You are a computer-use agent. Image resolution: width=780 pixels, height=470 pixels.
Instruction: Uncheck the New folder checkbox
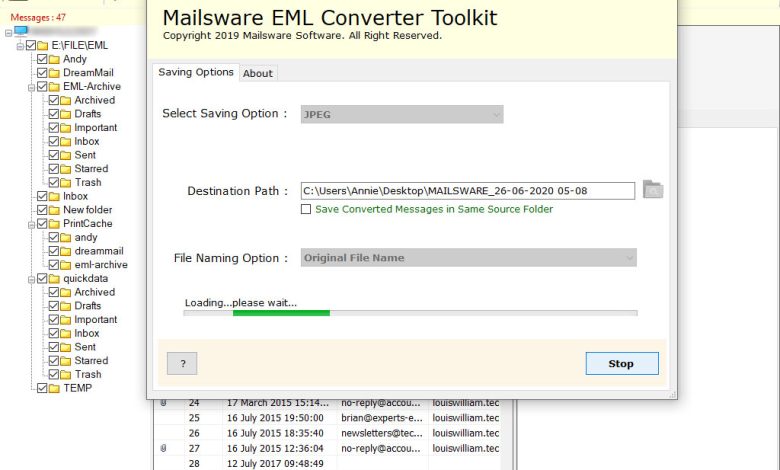point(42,210)
